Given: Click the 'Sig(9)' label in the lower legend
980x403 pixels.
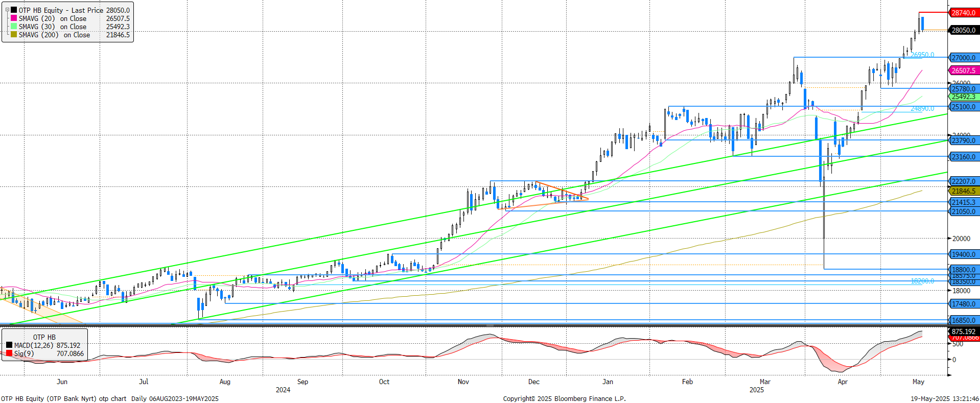Looking at the screenshot, I should [x=24, y=353].
